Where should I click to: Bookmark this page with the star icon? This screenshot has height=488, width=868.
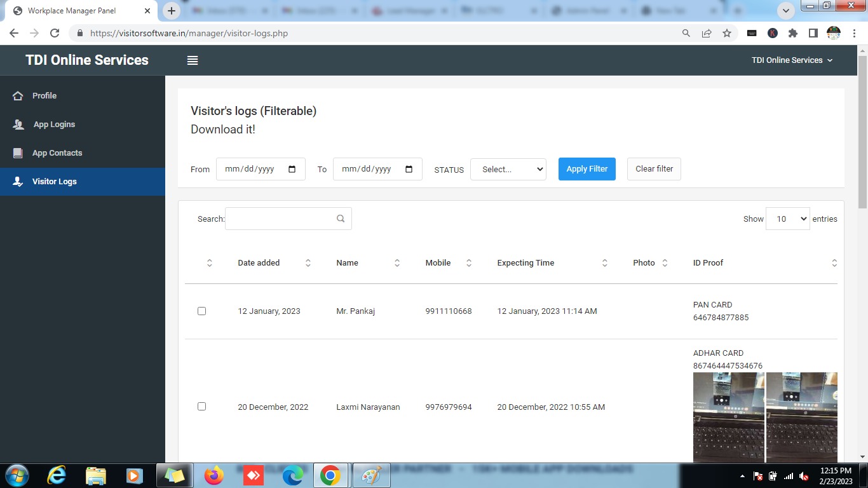coord(727,33)
